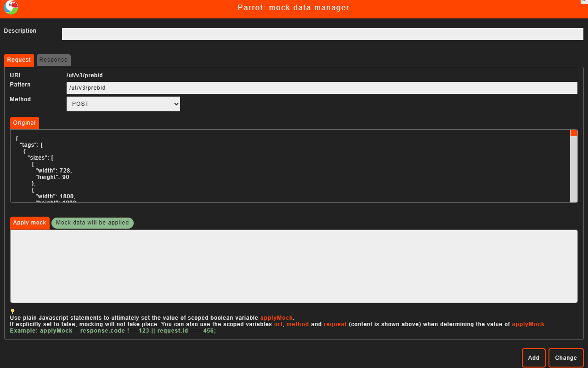The width and height of the screenshot is (588, 368).
Task: Click the orange scrollbar thumb in Original panel
Action: (x=574, y=133)
